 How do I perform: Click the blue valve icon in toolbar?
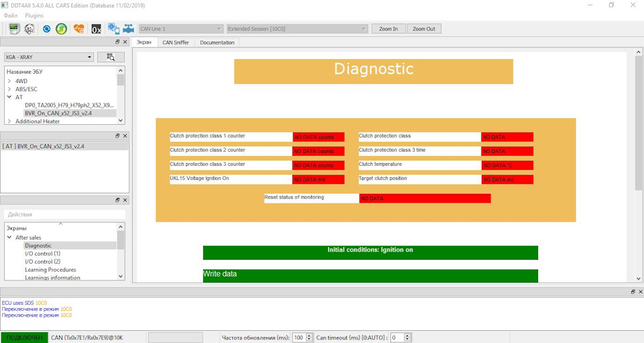[x=128, y=29]
